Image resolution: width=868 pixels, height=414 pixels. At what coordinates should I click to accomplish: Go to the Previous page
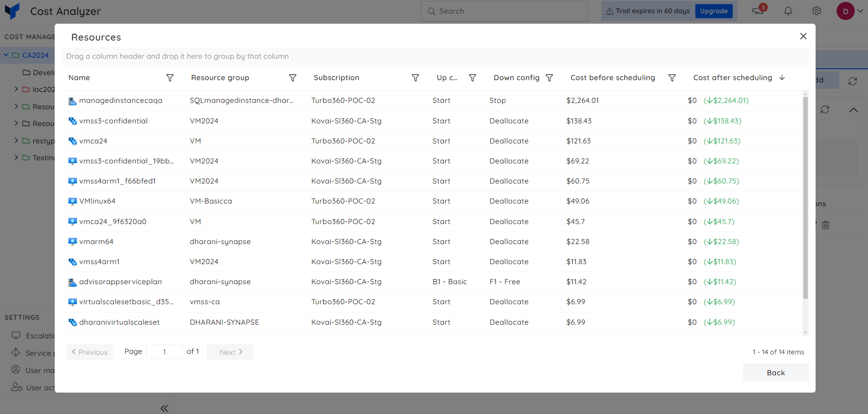(x=90, y=352)
